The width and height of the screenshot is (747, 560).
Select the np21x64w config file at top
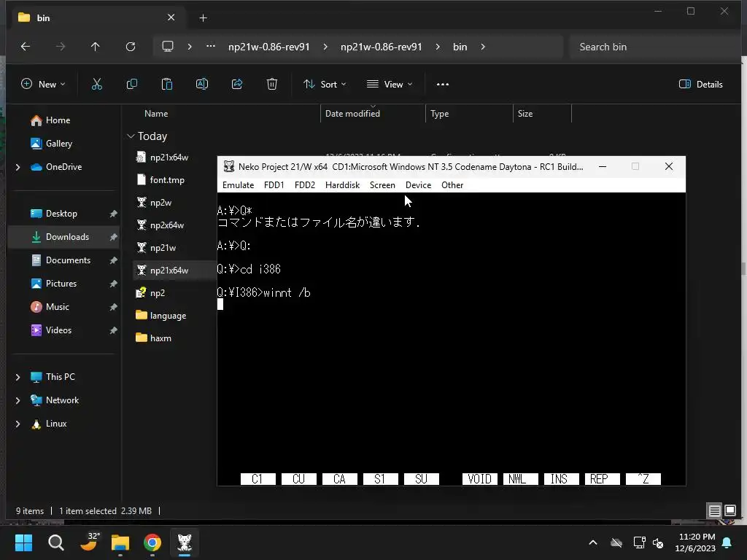[x=169, y=157]
